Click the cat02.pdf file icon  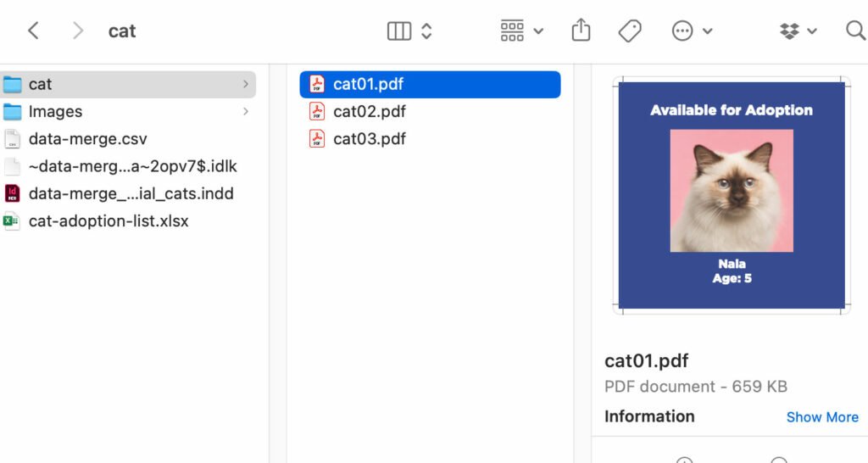(317, 111)
